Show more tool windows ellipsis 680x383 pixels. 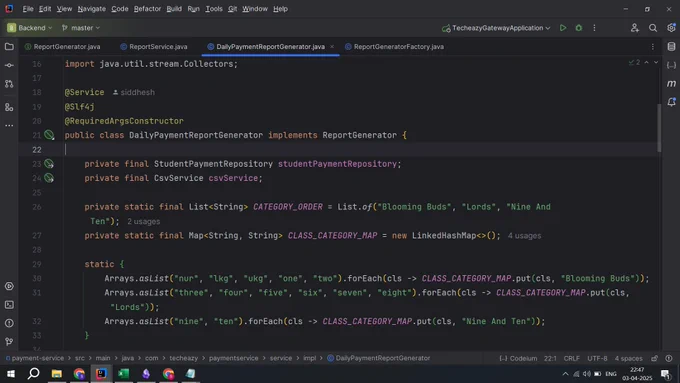coord(9,125)
